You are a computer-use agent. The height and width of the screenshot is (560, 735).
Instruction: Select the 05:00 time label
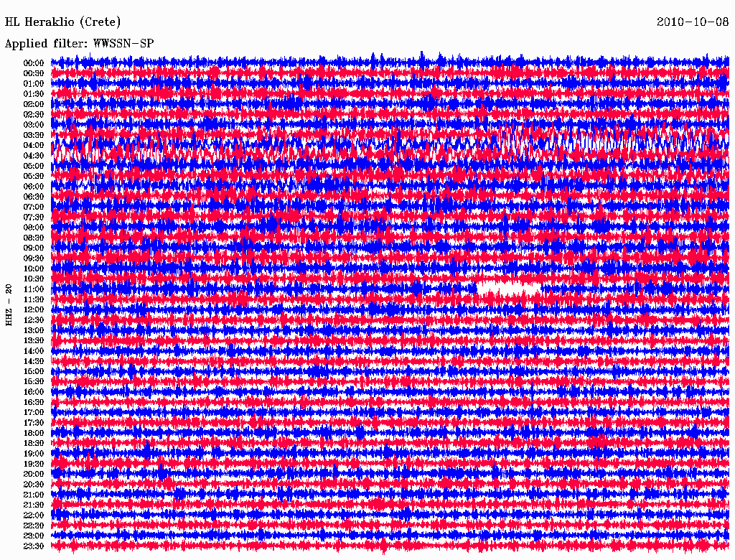[x=34, y=166]
